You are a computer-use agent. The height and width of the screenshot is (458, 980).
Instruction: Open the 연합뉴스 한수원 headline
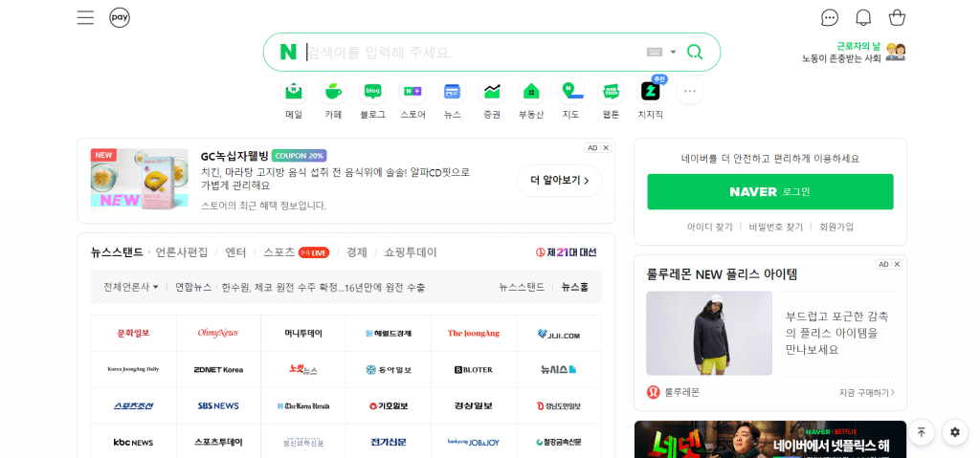tap(300, 287)
